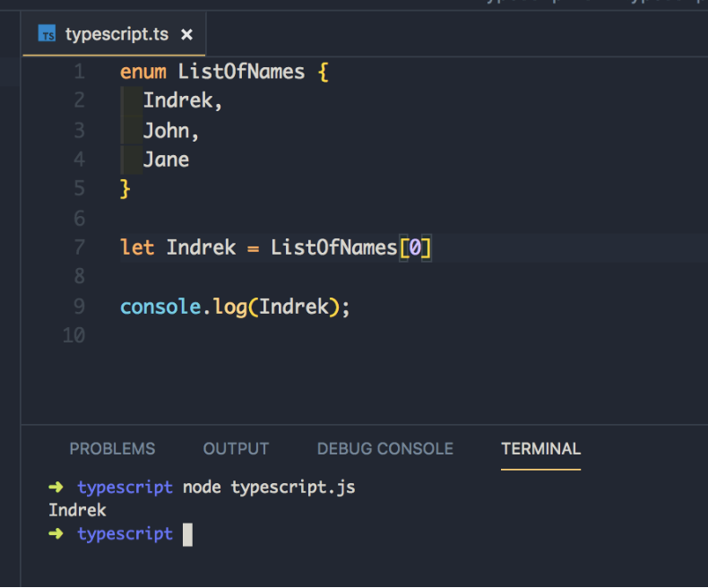
Task: Select the TERMINAL panel tab
Action: click(541, 449)
